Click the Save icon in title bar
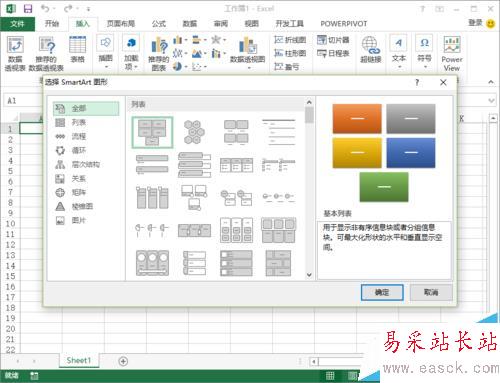 click(28, 9)
